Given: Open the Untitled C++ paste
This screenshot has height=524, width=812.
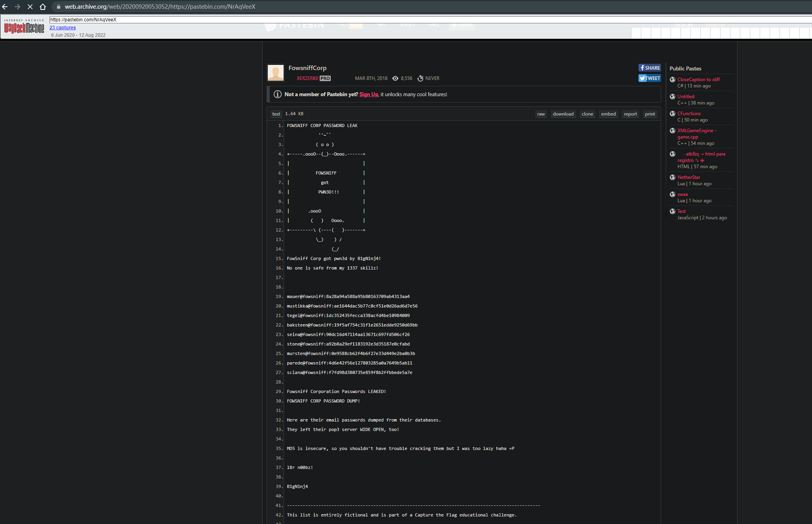Looking at the screenshot, I should coord(686,97).
